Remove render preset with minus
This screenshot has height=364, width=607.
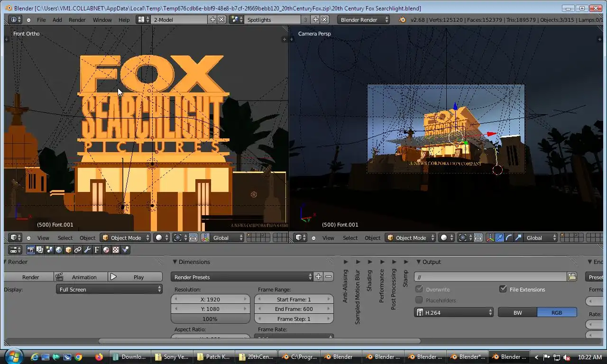[328, 277]
